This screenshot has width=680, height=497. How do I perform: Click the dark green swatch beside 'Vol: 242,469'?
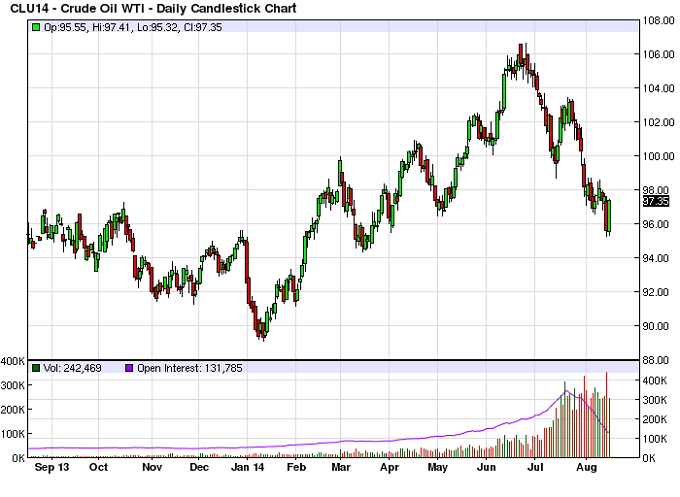tap(36, 368)
